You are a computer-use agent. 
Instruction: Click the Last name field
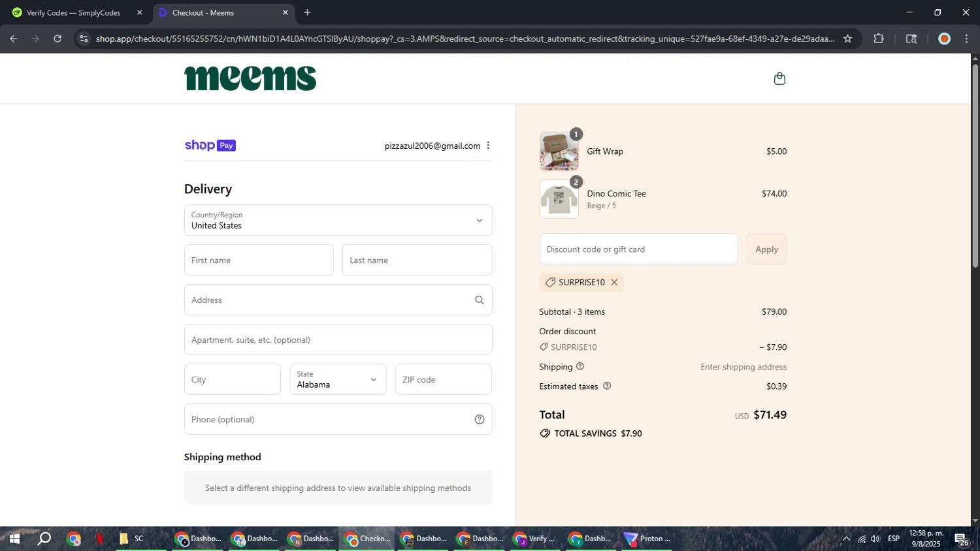(x=417, y=260)
